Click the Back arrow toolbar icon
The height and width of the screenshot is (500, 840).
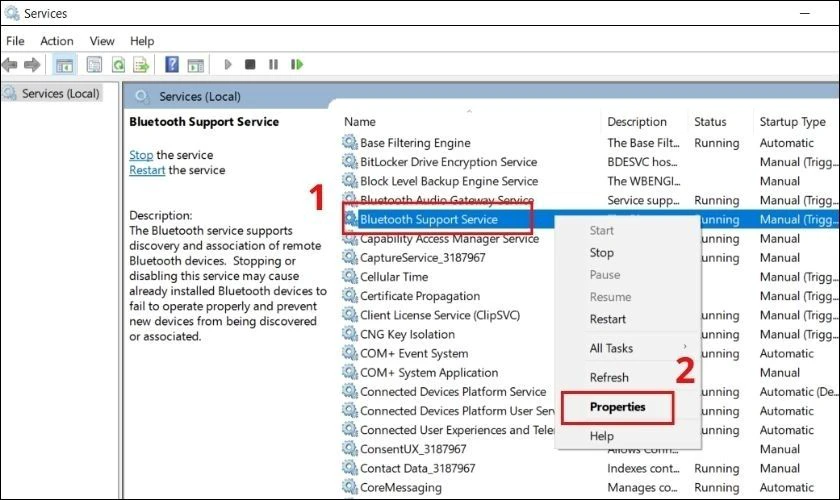tap(10, 65)
